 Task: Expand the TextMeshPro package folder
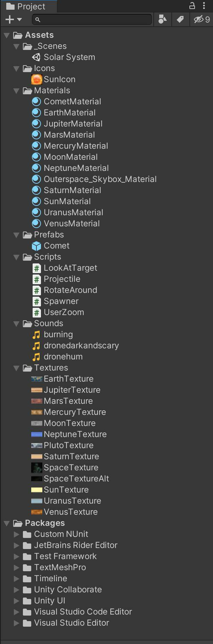pos(16,567)
